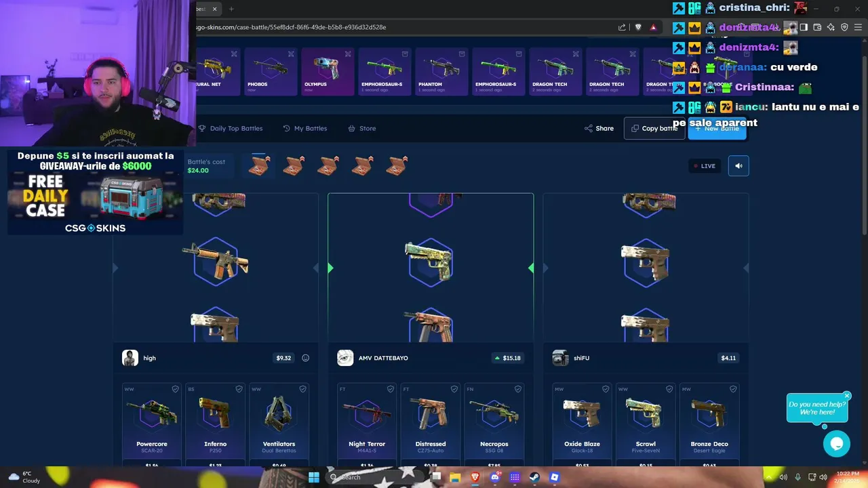Viewport: 868px width, 488px height.
Task: Click shiFU's $4.11 total badge
Action: click(728, 358)
